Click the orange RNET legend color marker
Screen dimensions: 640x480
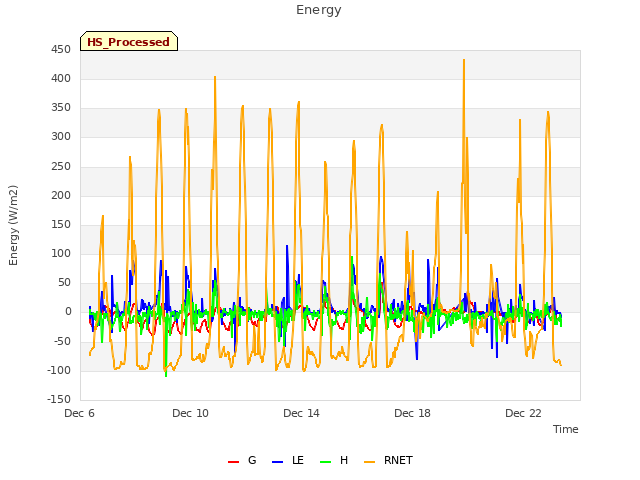click(x=369, y=462)
